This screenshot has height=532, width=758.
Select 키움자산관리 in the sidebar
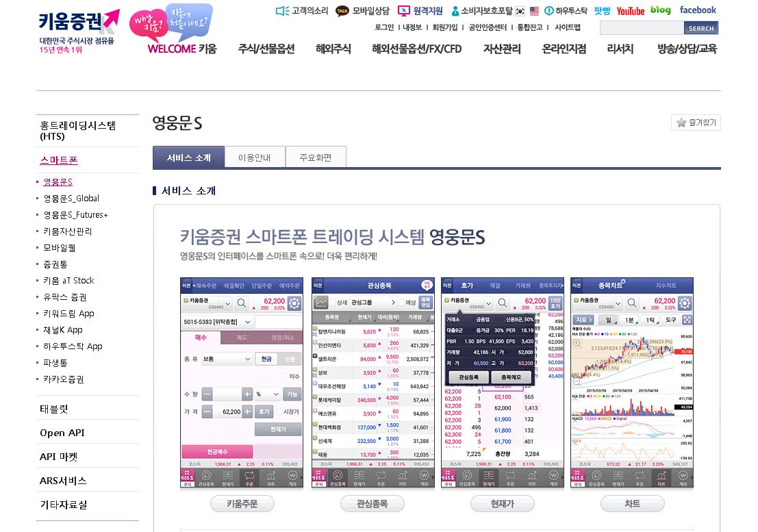[68, 231]
